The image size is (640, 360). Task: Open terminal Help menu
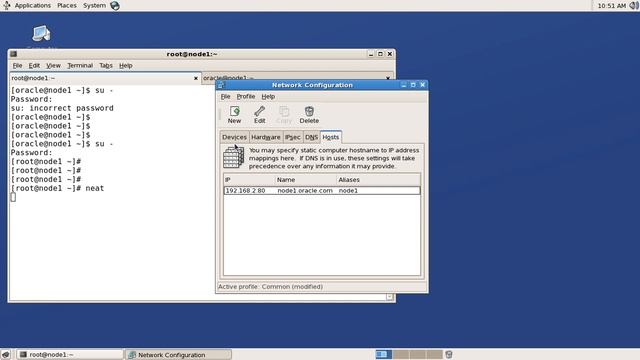[126, 65]
